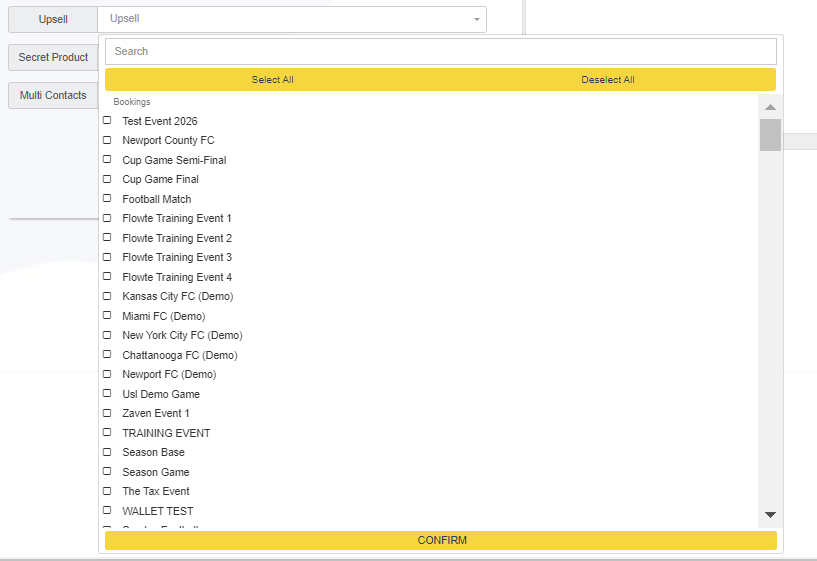
Task: Click the Multi Contacts label
Action: click(x=53, y=95)
